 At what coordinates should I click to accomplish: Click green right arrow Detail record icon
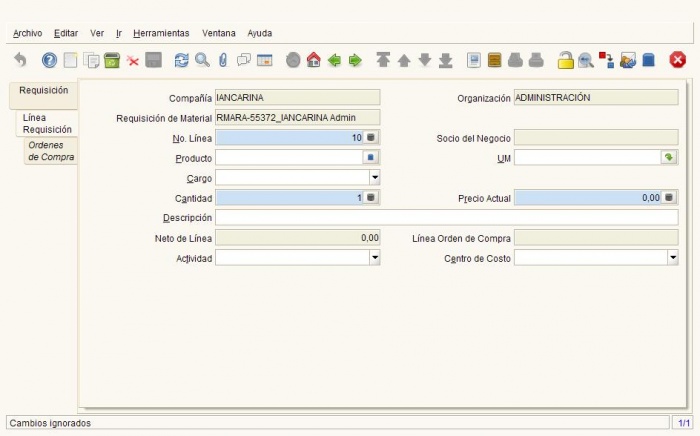pyautogui.click(x=355, y=60)
